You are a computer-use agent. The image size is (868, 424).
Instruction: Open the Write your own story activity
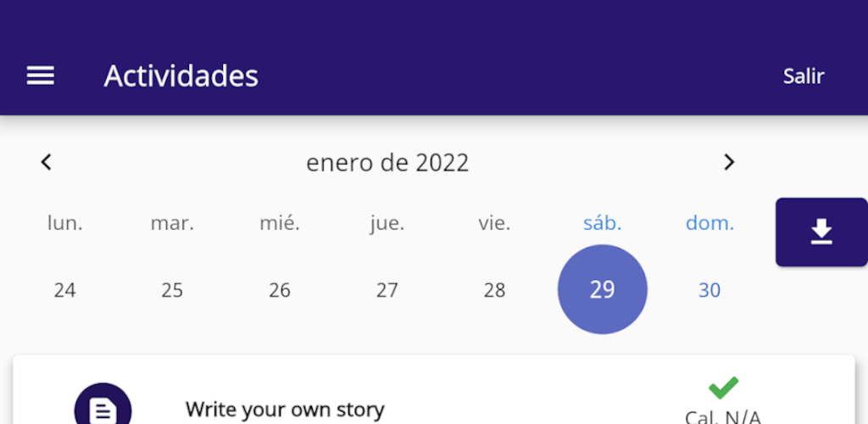285,410
